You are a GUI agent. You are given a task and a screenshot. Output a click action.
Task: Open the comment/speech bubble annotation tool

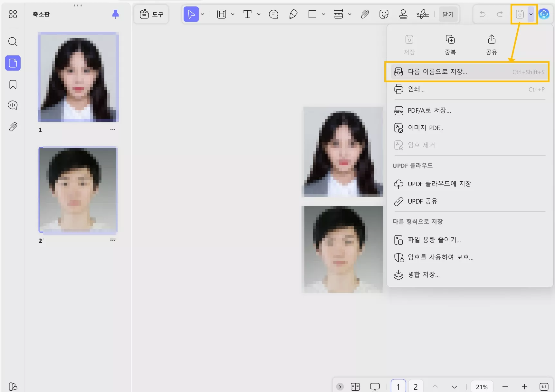[273, 14]
